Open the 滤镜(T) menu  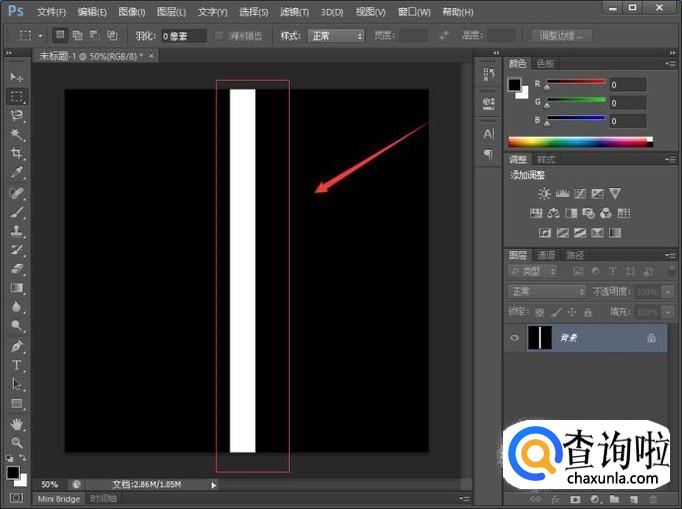click(294, 12)
